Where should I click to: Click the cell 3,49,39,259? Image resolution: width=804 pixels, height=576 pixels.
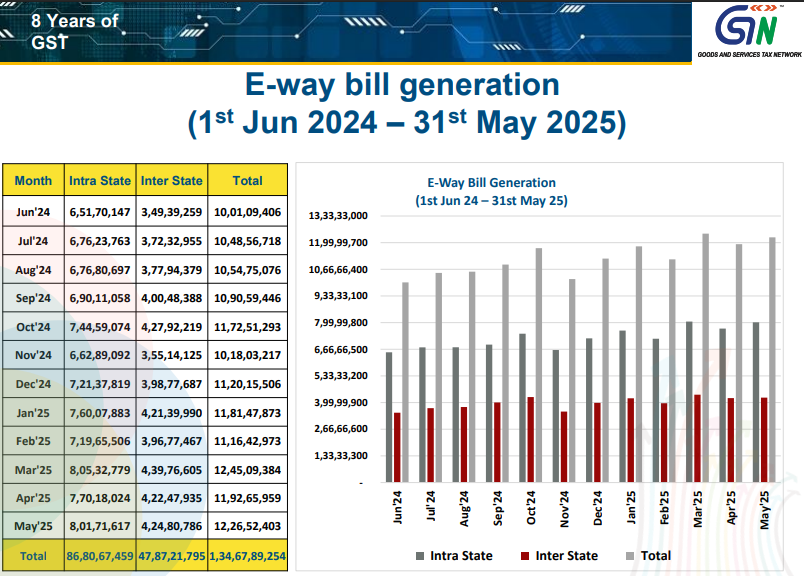tap(172, 212)
